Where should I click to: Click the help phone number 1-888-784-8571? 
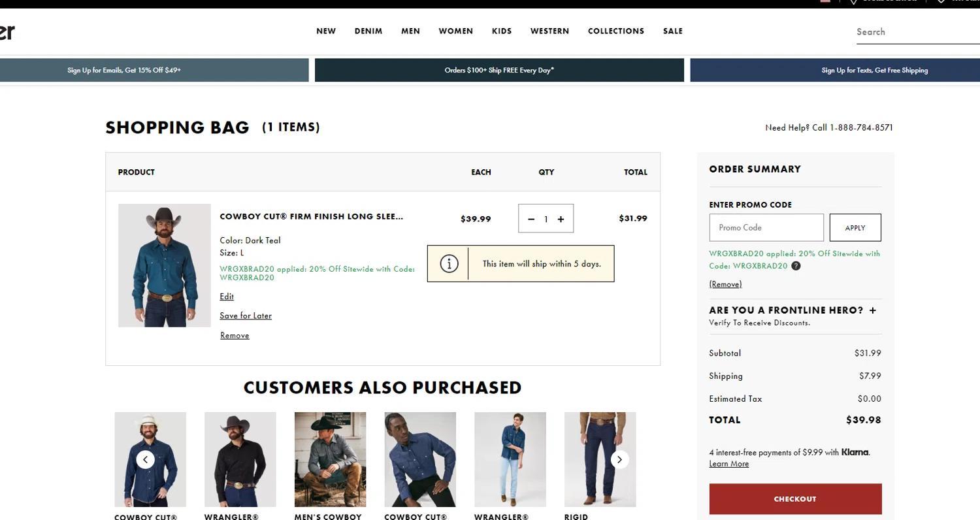[x=861, y=127]
